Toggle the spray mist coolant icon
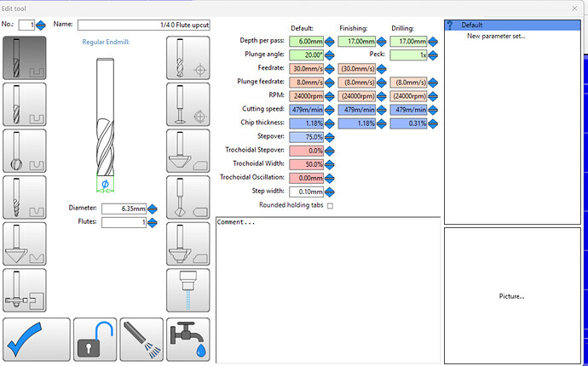The image size is (588, 366). (141, 340)
